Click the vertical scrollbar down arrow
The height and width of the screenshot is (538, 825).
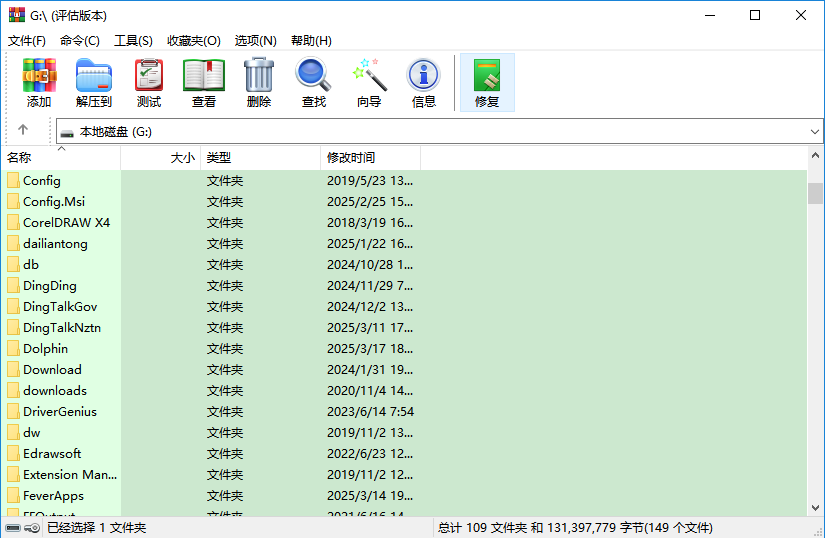pyautogui.click(x=815, y=509)
